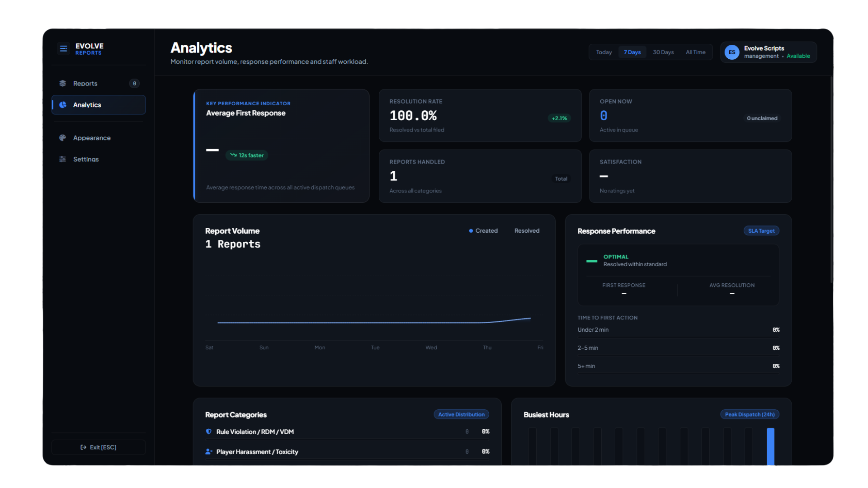Click the Player Harassment user icon
This screenshot has width=868, height=488.
click(209, 451)
